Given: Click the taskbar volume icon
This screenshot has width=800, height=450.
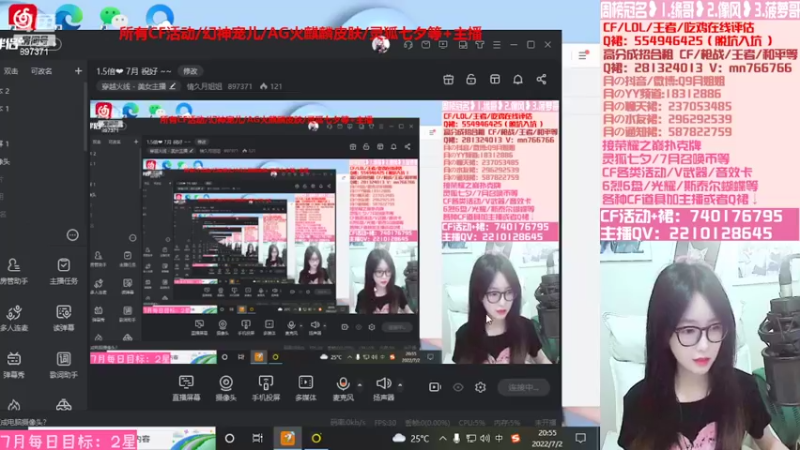Looking at the screenshot, I should pyautogui.click(x=485, y=438).
